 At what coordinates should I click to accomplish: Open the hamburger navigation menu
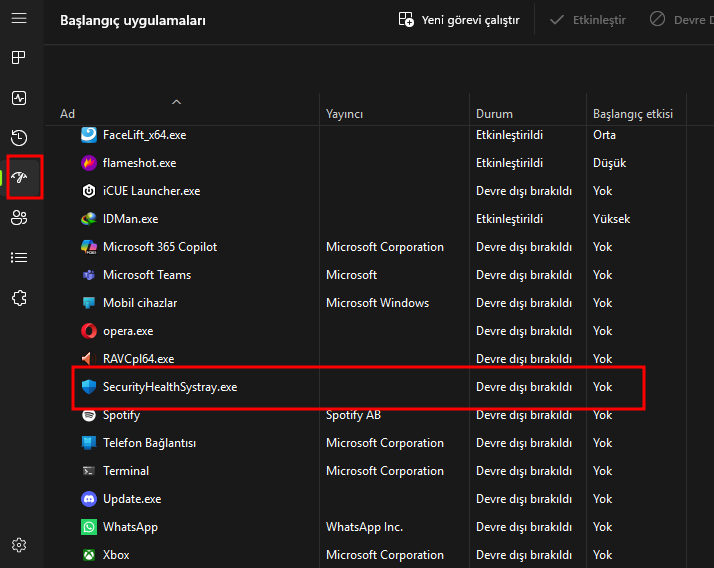pos(19,18)
